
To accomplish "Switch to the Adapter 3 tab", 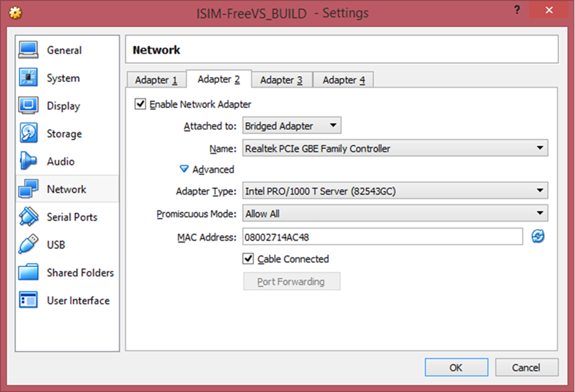I will [281, 80].
